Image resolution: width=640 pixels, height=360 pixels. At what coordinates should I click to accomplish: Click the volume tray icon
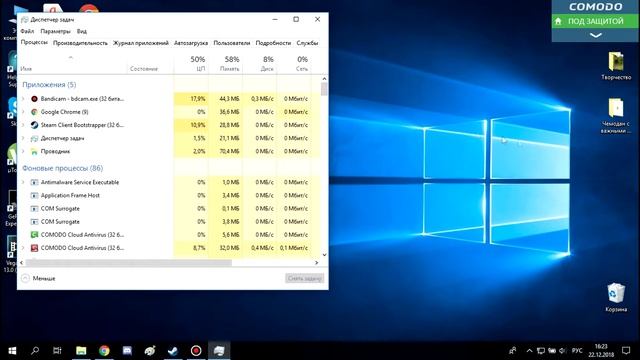(x=562, y=351)
